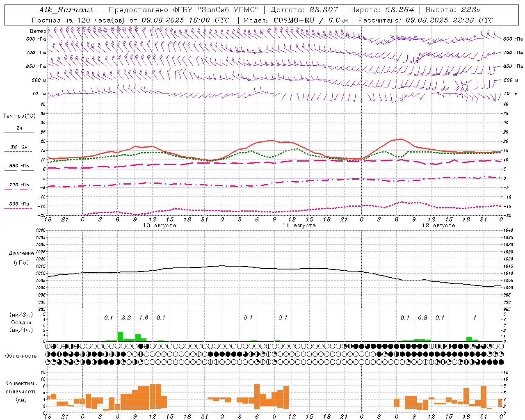Click the Ветер panel label
525x420 pixels.
coord(38,31)
